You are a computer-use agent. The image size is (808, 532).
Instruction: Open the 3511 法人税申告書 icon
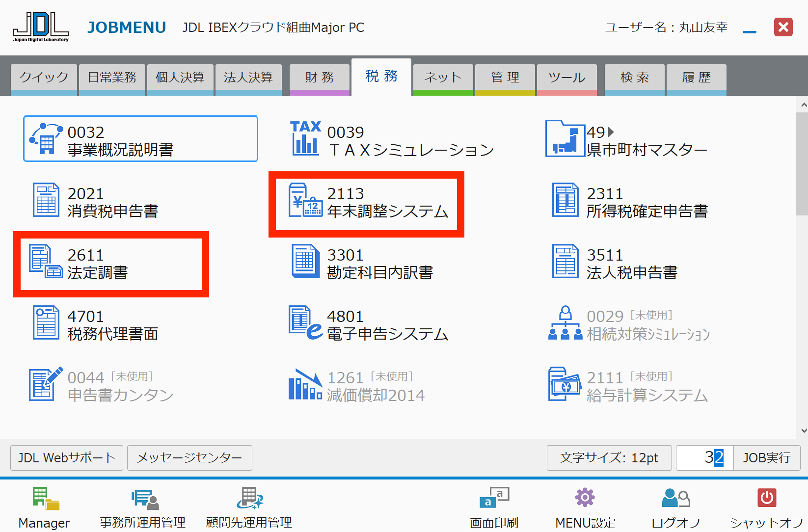coord(566,261)
